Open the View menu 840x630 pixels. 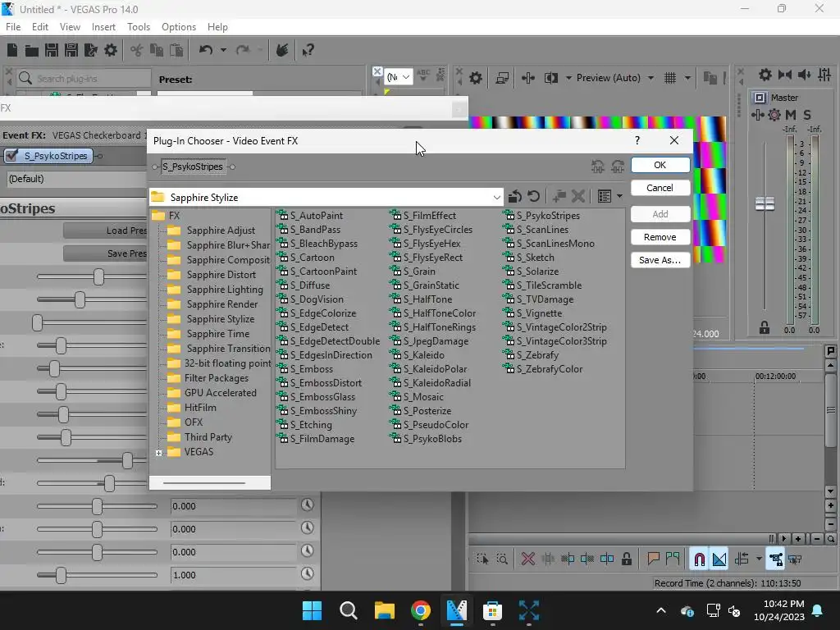coord(70,27)
